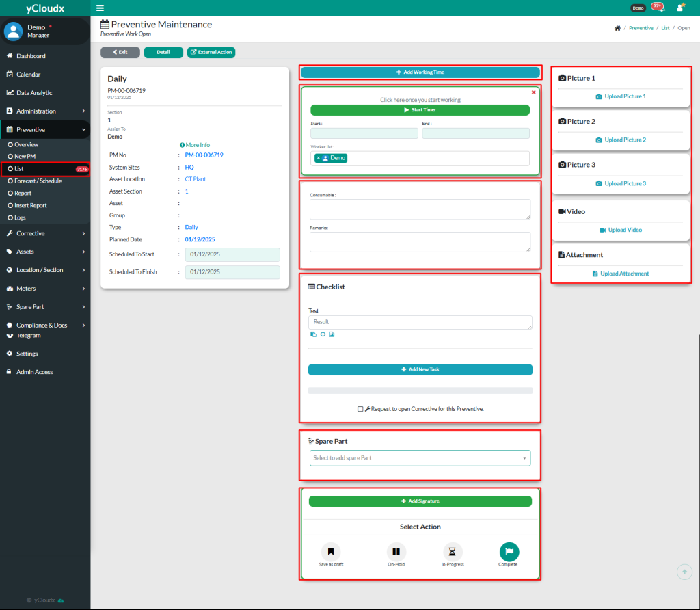Click the Upload Picture 1 link

tap(621, 96)
